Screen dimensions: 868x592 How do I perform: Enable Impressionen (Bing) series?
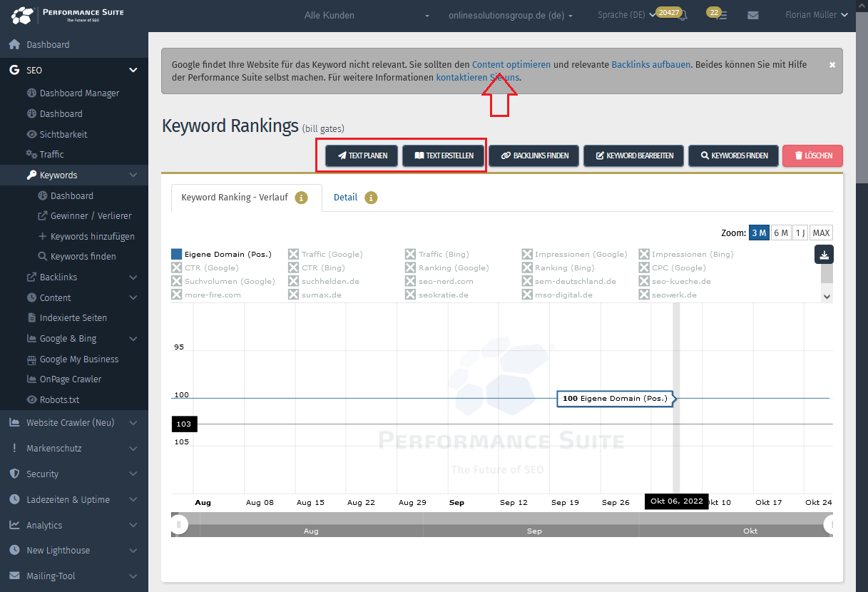point(686,254)
